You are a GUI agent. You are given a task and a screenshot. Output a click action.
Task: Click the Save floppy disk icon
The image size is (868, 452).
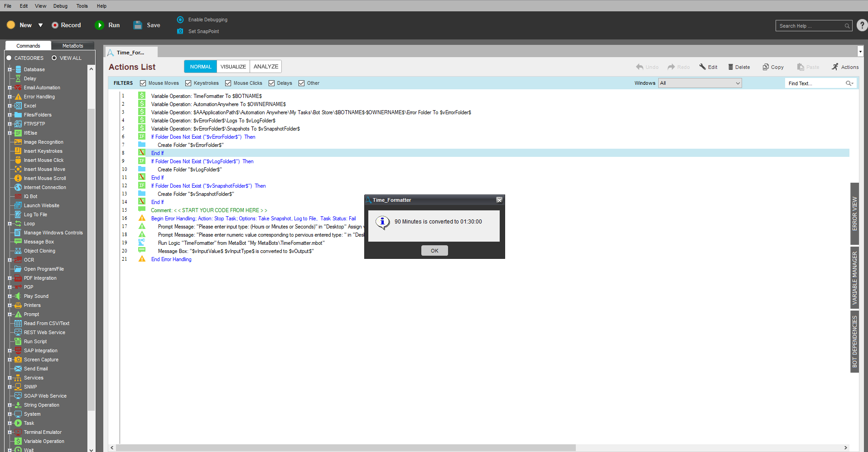coord(138,25)
